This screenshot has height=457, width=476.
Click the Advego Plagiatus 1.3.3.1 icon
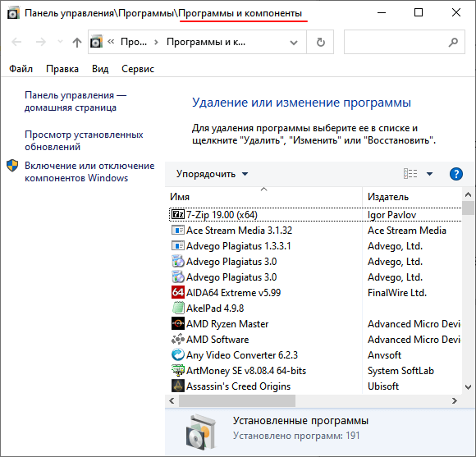178,245
